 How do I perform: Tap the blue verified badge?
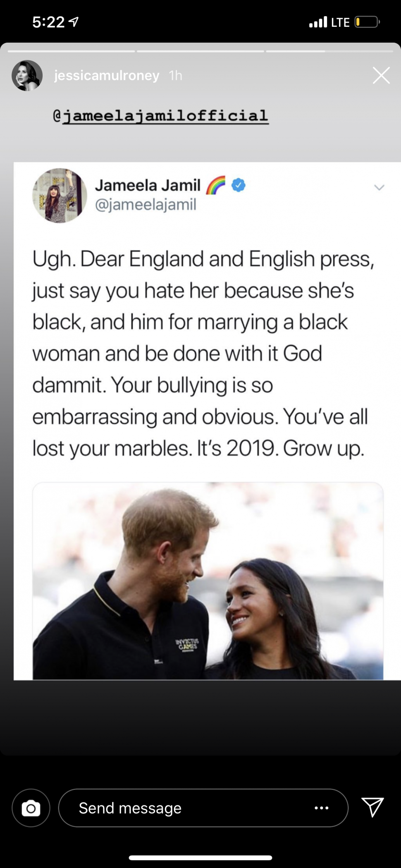(x=239, y=185)
